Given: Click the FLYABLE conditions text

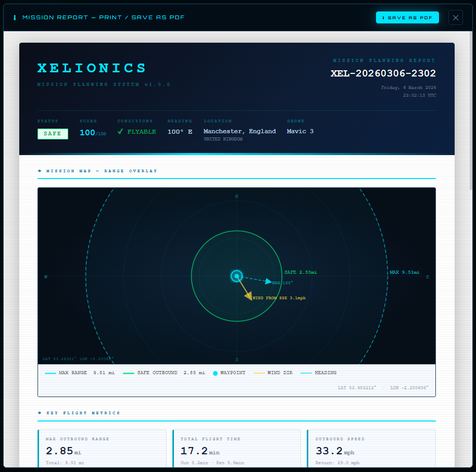Looking at the screenshot, I should click(x=142, y=132).
